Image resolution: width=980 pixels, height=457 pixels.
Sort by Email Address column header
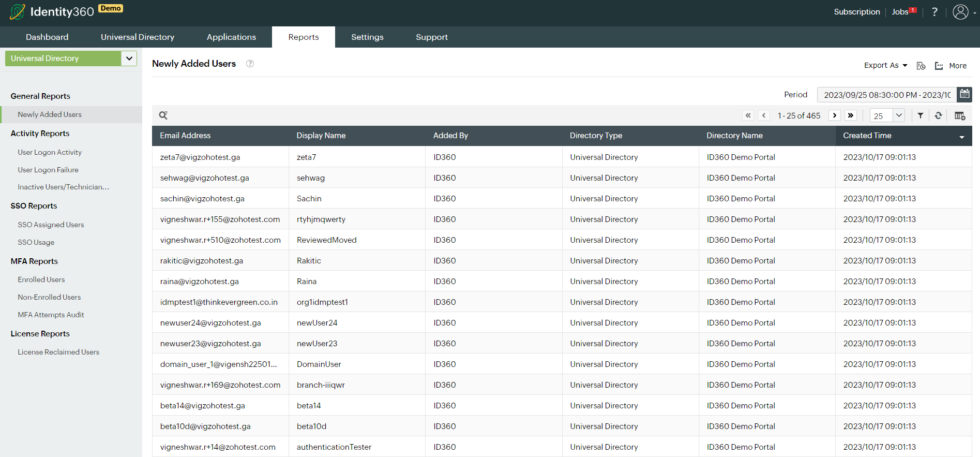click(185, 136)
